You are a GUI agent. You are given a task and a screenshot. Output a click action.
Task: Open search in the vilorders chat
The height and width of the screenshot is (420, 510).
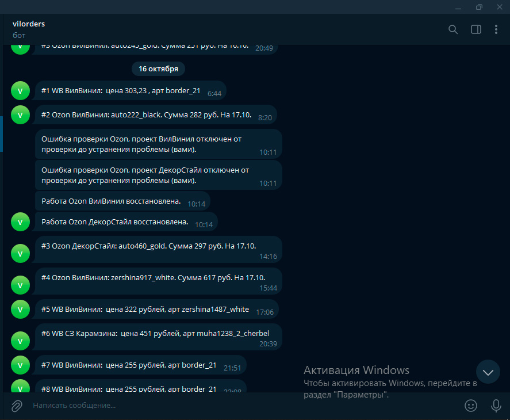tap(453, 29)
